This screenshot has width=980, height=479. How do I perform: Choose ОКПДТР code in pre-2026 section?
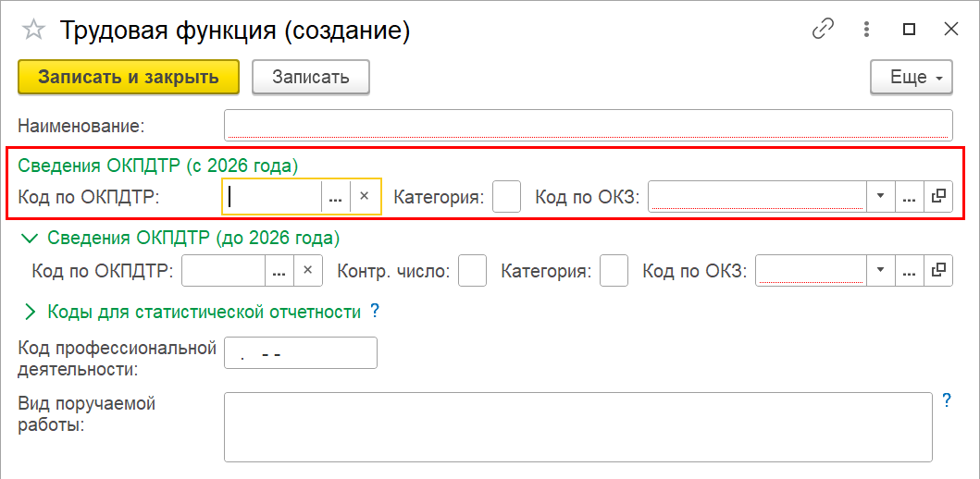[x=279, y=271]
